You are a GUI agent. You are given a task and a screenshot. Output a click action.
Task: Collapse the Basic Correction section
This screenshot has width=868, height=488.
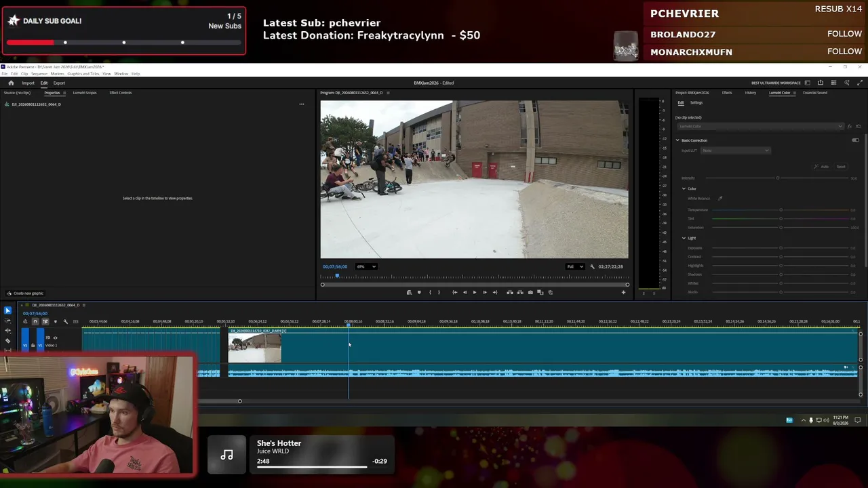click(677, 140)
